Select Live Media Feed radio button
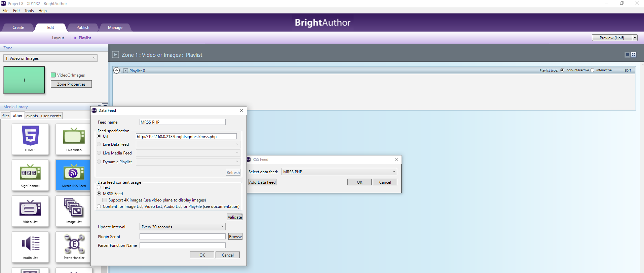 pos(99,153)
